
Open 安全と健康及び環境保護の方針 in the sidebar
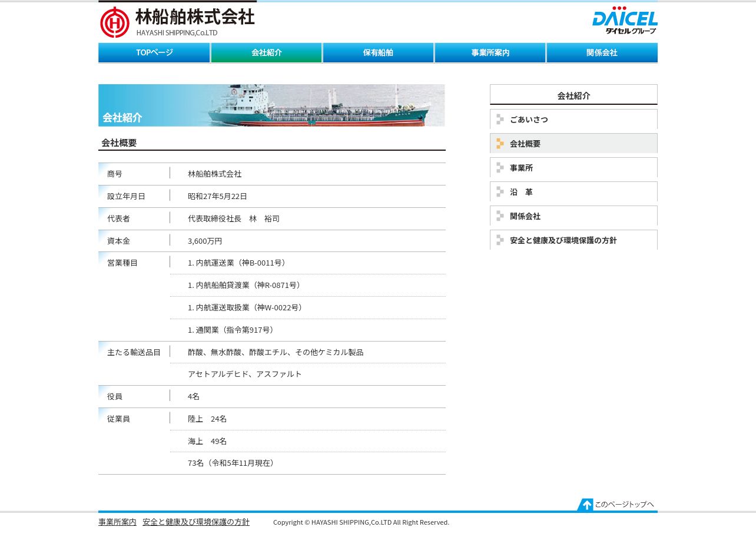573,240
